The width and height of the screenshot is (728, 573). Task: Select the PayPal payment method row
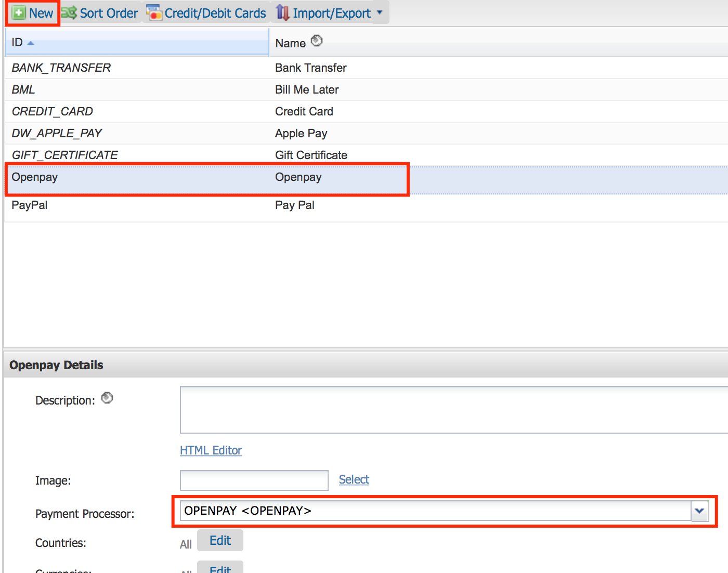click(x=30, y=205)
